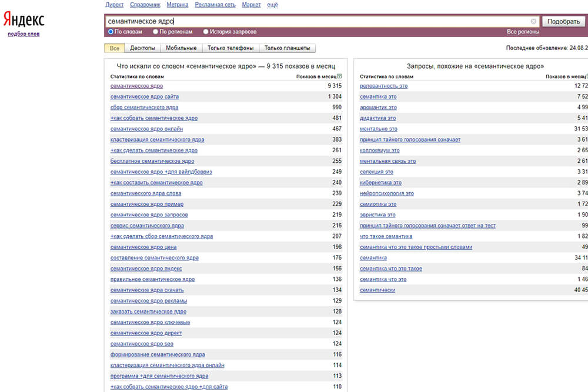Open the Все регионы region selector
Viewport: 588px width, 392px height.
(x=523, y=32)
